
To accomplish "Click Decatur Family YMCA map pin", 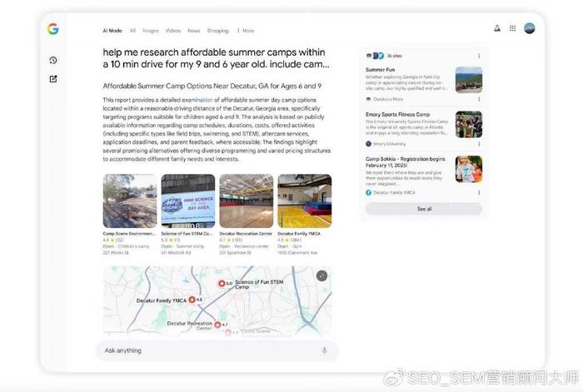I will [x=192, y=300].
